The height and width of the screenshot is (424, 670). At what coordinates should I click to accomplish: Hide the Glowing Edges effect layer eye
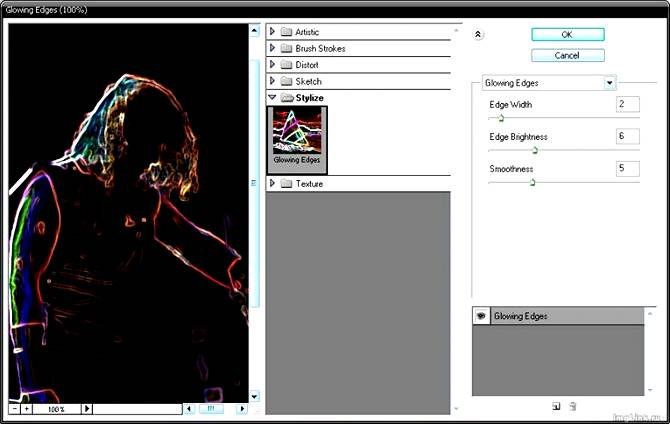[481, 316]
